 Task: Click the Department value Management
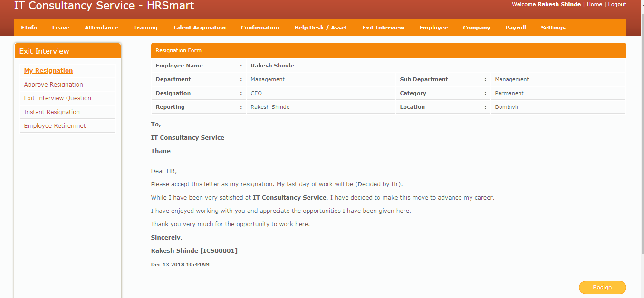coord(268,79)
